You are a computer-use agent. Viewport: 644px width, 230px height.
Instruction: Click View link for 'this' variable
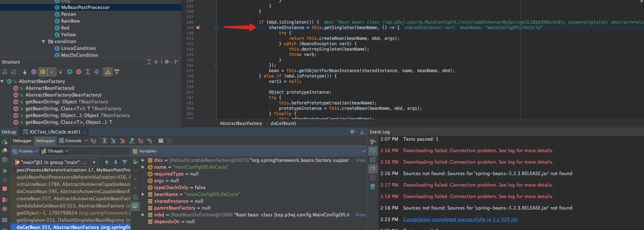[x=360, y=160]
